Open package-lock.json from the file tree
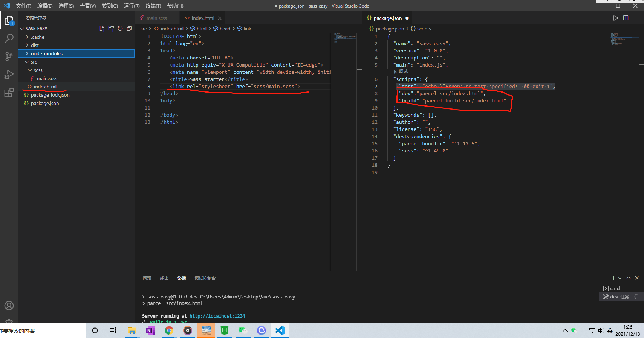 pyautogui.click(x=76, y=95)
